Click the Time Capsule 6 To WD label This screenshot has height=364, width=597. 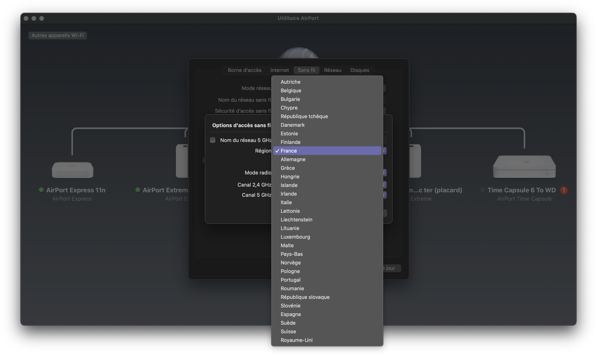521,190
